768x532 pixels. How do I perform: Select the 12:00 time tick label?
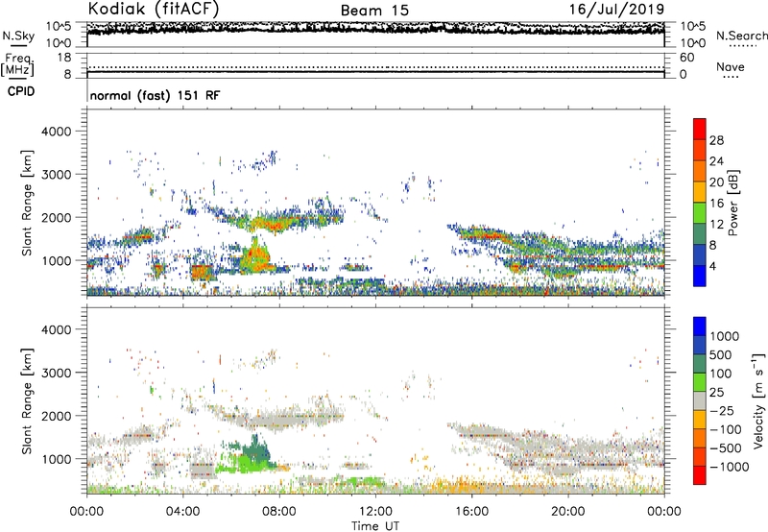coord(375,512)
